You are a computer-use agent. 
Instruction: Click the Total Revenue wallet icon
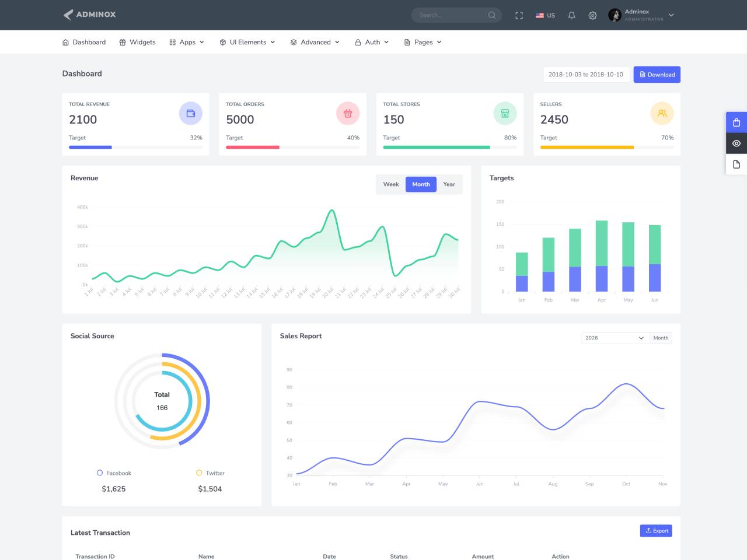(x=191, y=113)
